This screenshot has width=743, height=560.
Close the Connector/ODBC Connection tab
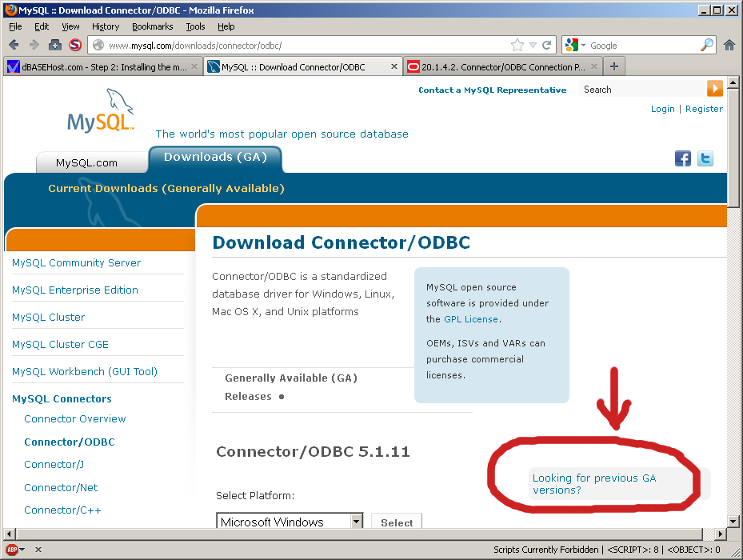click(x=593, y=66)
